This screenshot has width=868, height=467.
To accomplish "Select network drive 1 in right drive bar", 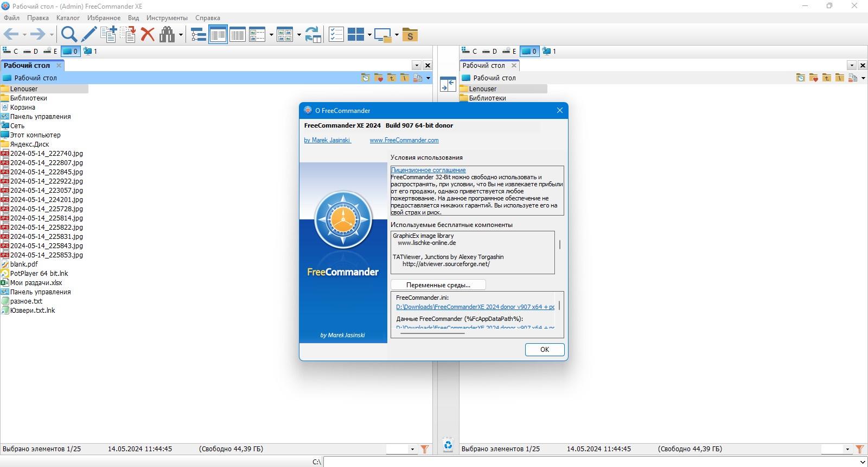I will tap(549, 51).
